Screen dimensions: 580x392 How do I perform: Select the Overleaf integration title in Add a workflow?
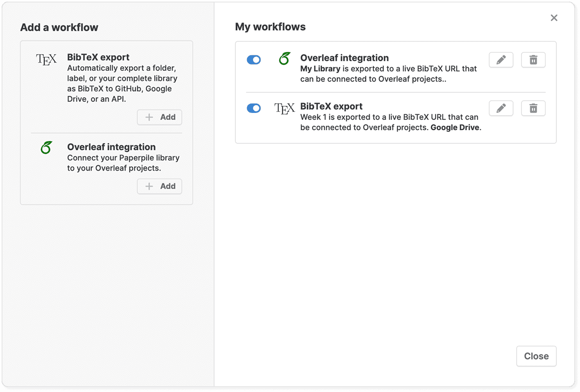(x=111, y=147)
